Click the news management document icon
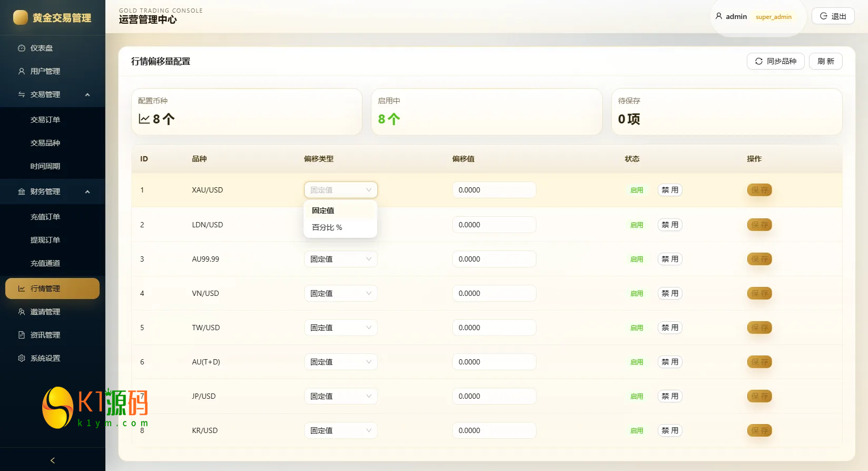This screenshot has width=868, height=471. [22, 335]
